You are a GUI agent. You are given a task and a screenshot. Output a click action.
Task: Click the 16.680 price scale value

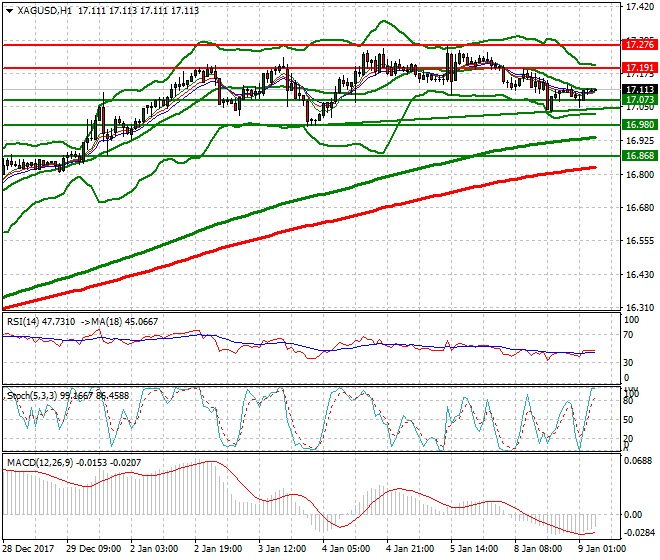pos(640,208)
